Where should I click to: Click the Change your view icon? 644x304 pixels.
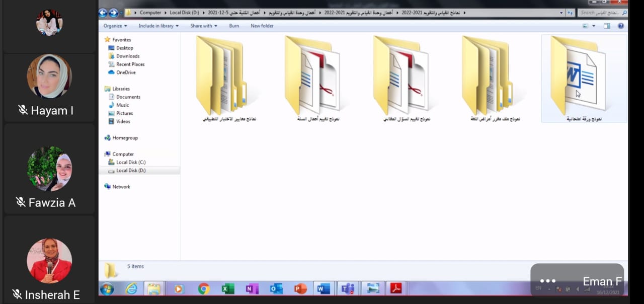[586, 26]
